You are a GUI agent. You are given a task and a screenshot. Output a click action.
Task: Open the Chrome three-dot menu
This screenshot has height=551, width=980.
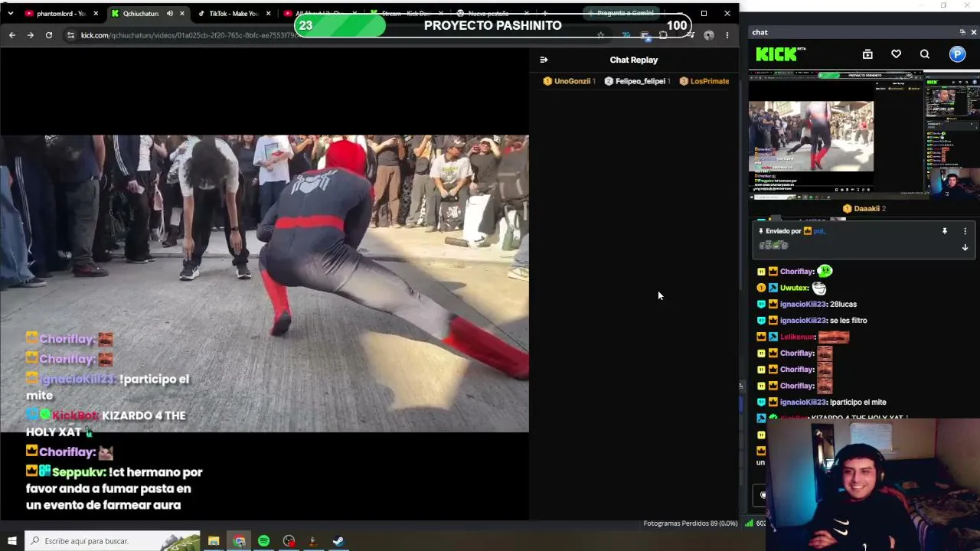(727, 35)
